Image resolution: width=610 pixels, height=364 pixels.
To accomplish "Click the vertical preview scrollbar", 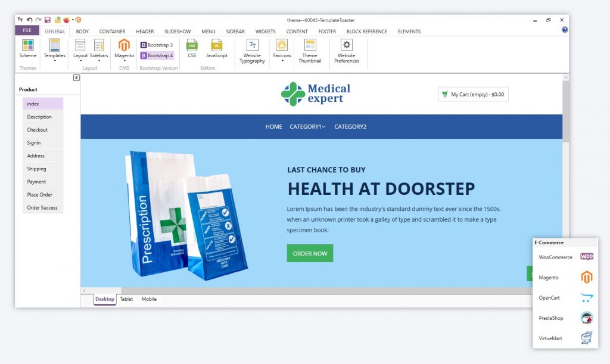I will coord(565,113).
